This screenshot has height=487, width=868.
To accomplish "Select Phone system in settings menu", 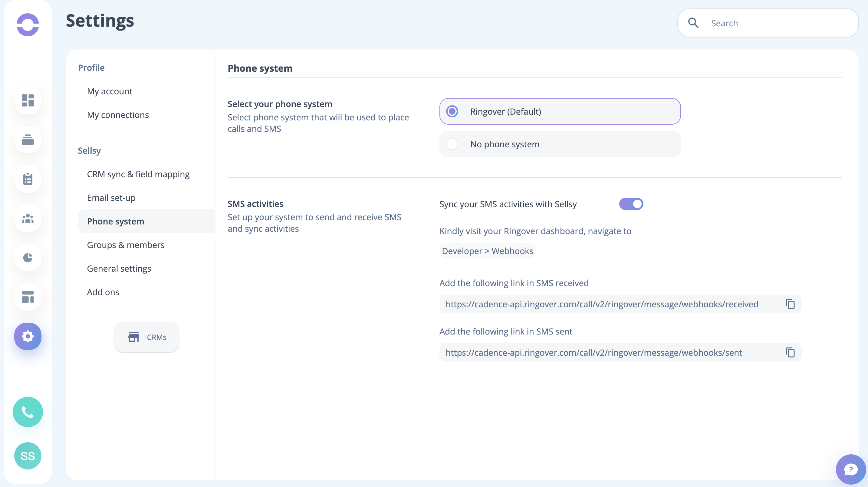I will [x=146, y=221].
